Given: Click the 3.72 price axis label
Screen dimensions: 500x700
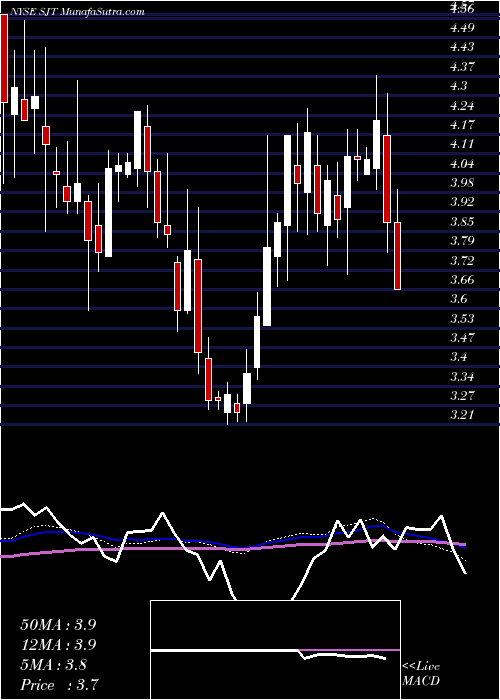Looking at the screenshot, I should (x=462, y=260).
